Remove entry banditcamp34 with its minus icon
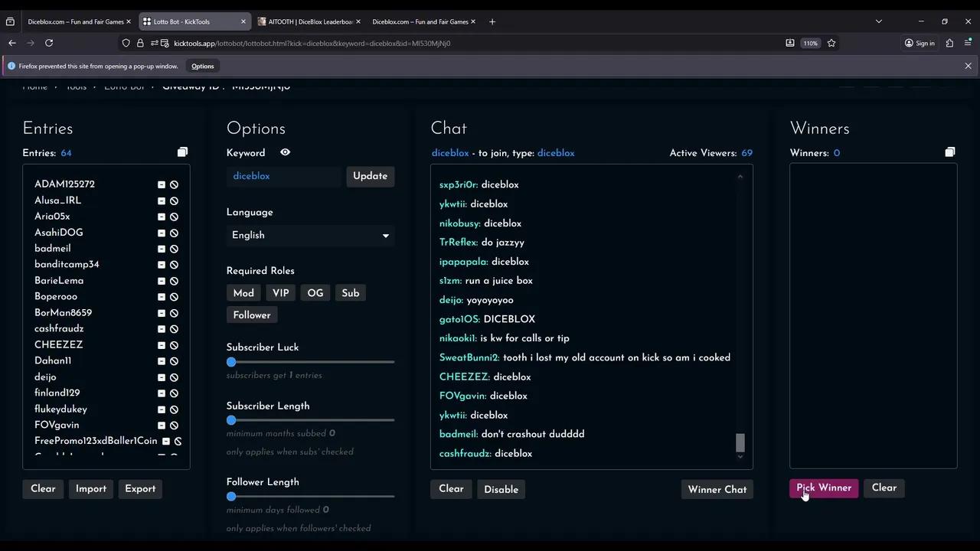Image resolution: width=980 pixels, height=551 pixels. pyautogui.click(x=162, y=265)
